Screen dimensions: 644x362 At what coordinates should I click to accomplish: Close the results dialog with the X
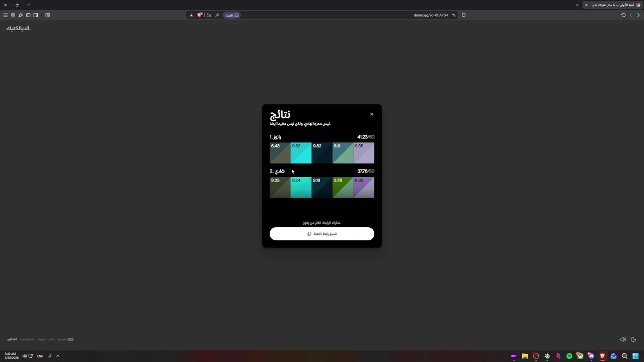(x=372, y=114)
